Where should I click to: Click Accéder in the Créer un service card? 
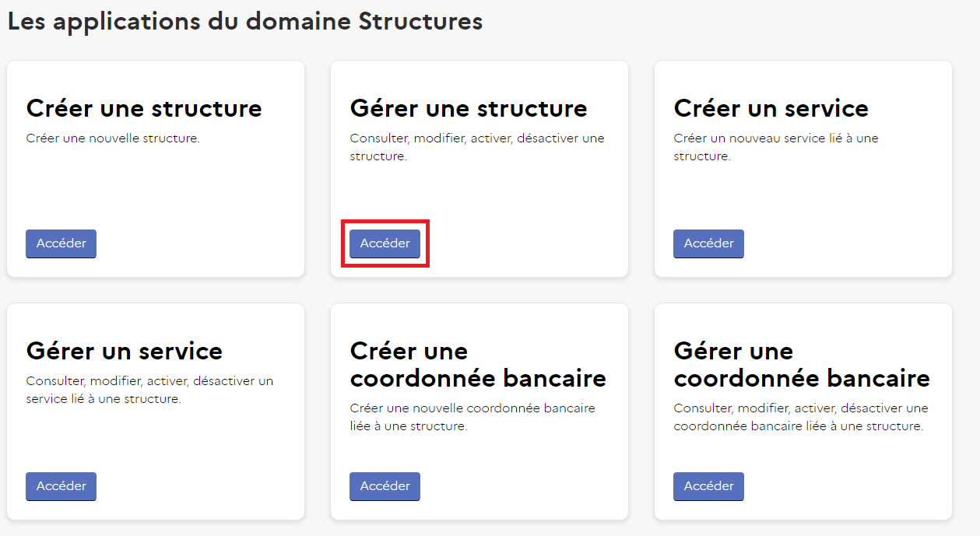(x=708, y=243)
